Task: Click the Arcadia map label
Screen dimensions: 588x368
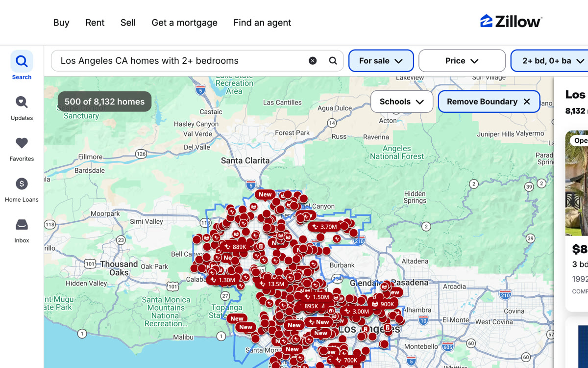Action: tap(454, 286)
